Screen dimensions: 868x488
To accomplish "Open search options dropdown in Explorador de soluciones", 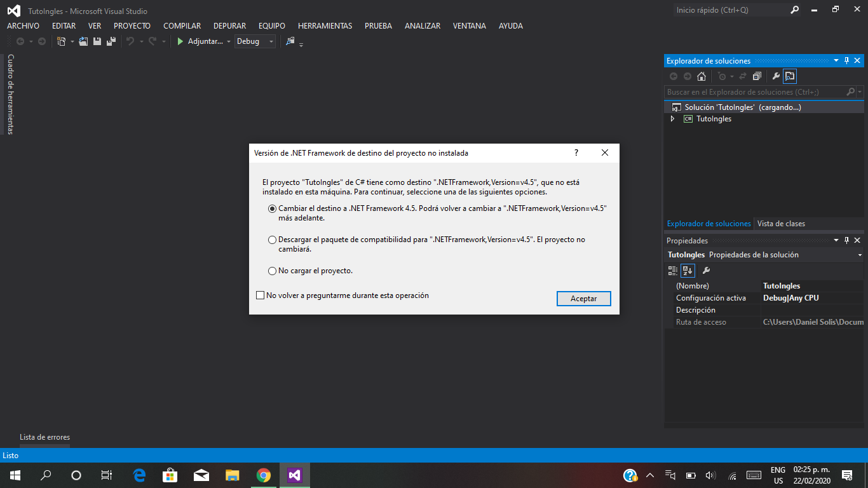I will point(860,92).
